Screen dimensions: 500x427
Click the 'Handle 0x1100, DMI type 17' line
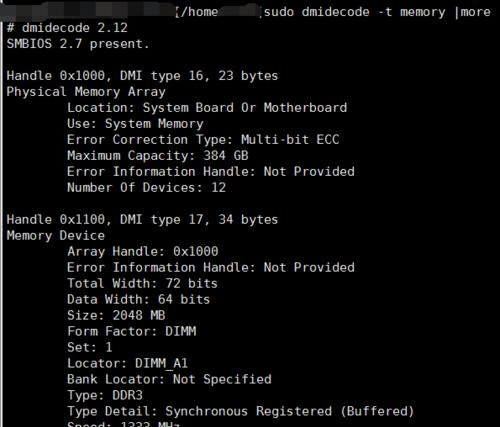tap(142, 220)
